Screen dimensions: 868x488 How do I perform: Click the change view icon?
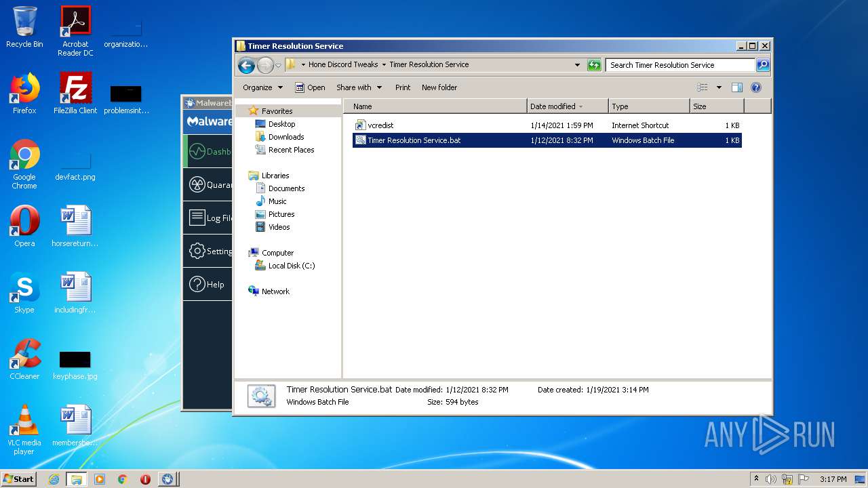[703, 87]
